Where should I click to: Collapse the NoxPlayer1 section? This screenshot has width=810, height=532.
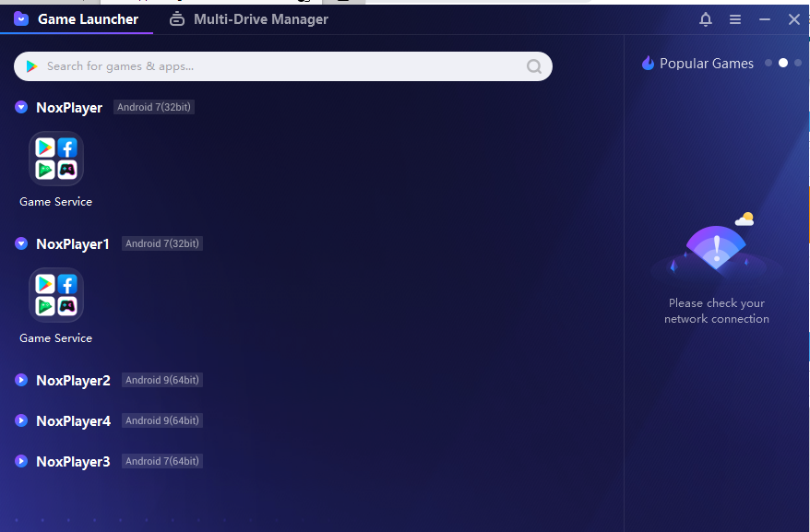[x=21, y=243]
